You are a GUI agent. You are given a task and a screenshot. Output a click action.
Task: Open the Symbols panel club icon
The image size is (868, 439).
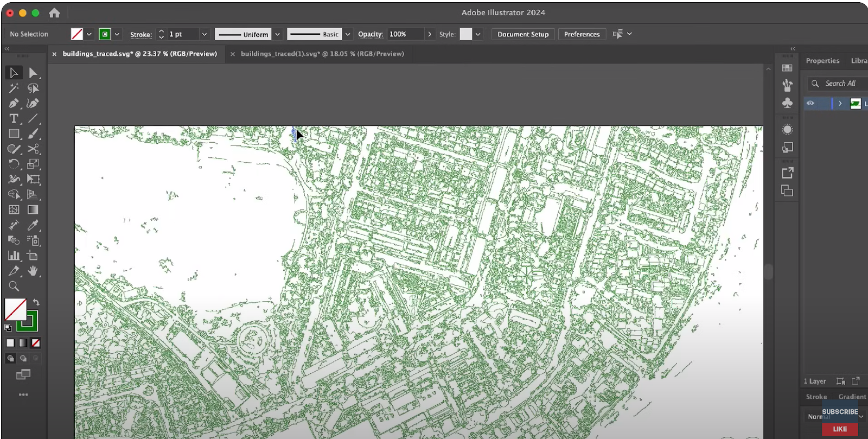[787, 103]
